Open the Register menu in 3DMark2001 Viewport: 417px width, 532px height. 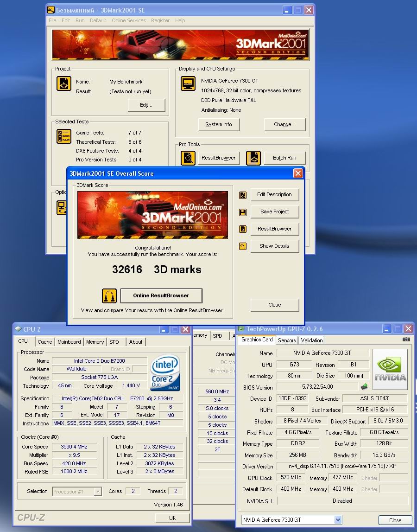pyautogui.click(x=160, y=20)
